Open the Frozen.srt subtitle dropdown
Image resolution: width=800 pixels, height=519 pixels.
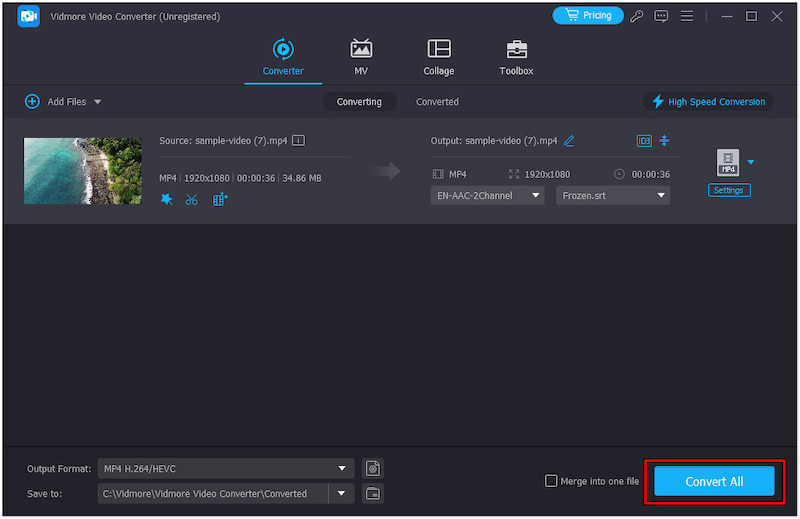(x=613, y=196)
